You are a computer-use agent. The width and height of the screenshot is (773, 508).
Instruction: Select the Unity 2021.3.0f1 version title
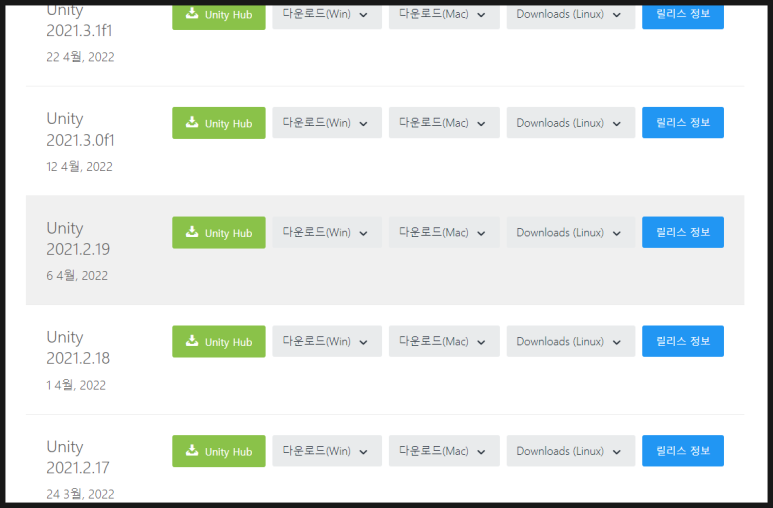(80, 130)
